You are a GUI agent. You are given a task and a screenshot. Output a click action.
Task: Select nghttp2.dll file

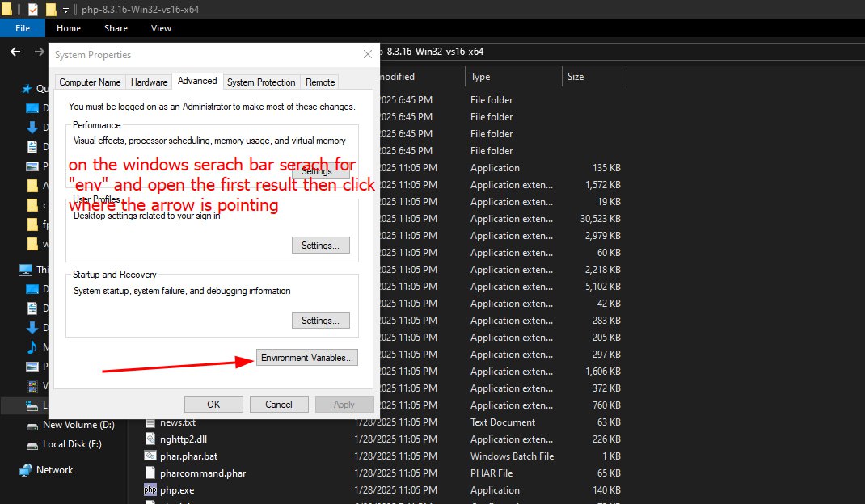(x=184, y=439)
